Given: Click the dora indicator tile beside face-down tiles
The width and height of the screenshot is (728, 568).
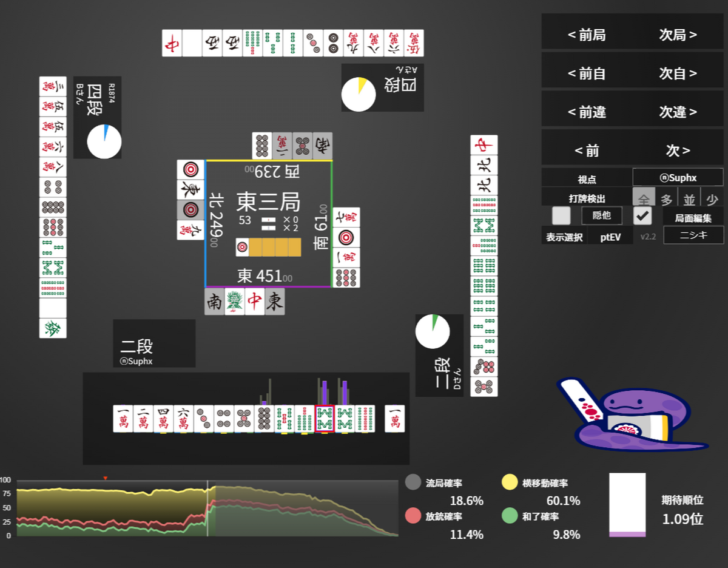Looking at the screenshot, I should pyautogui.click(x=242, y=247).
